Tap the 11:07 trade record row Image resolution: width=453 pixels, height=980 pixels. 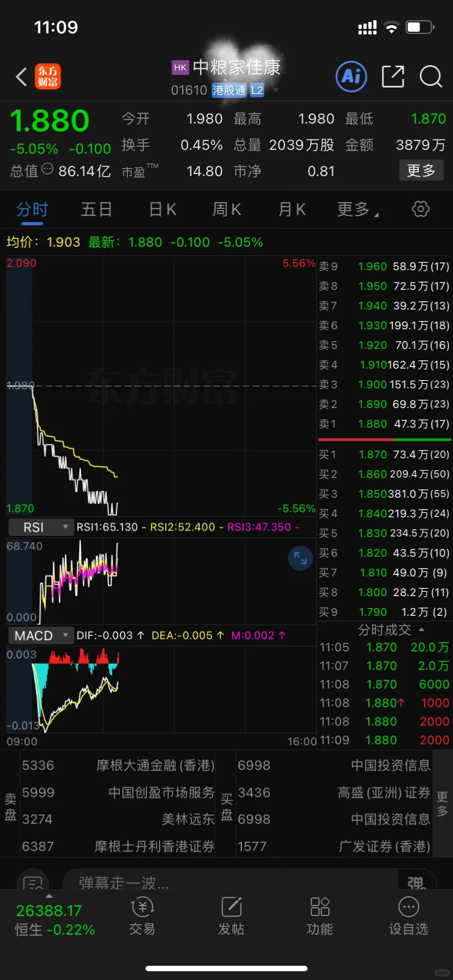385,666
